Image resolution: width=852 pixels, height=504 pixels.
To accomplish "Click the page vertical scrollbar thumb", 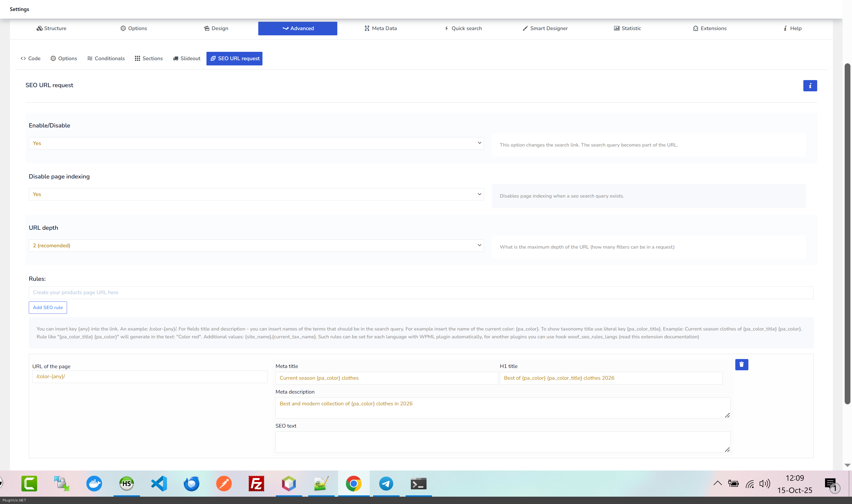I will coord(847,234).
